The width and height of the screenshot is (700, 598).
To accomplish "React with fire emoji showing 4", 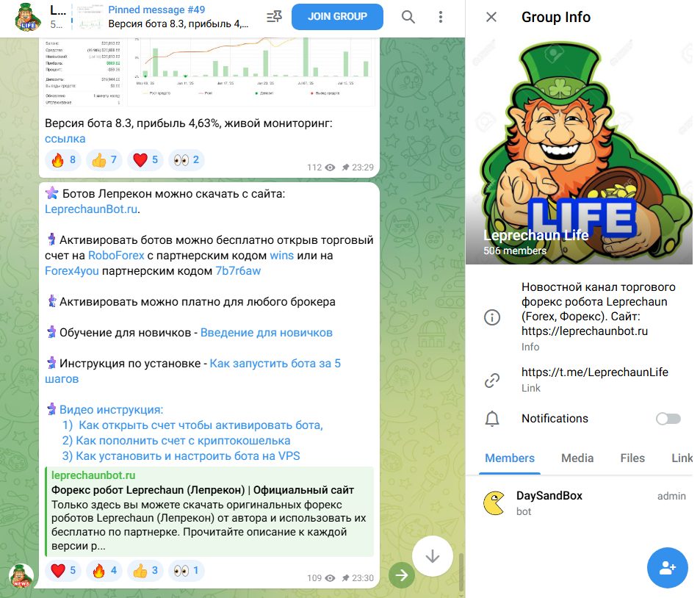I will (x=104, y=570).
